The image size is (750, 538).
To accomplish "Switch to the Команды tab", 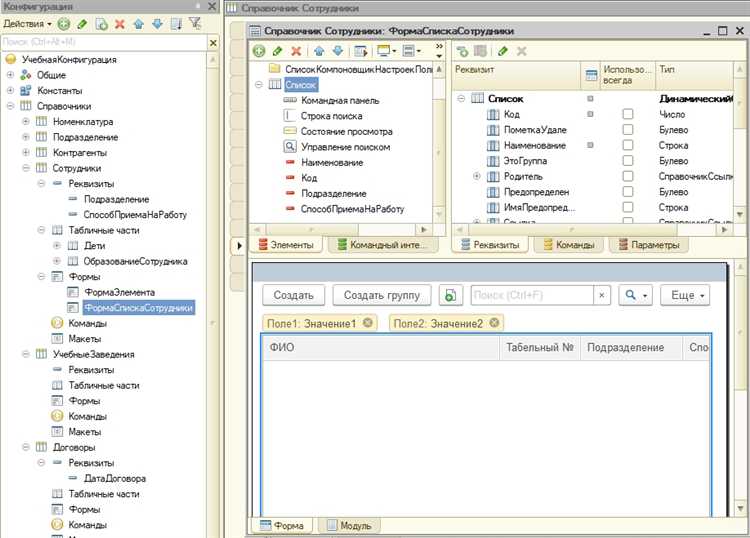I will (x=569, y=245).
